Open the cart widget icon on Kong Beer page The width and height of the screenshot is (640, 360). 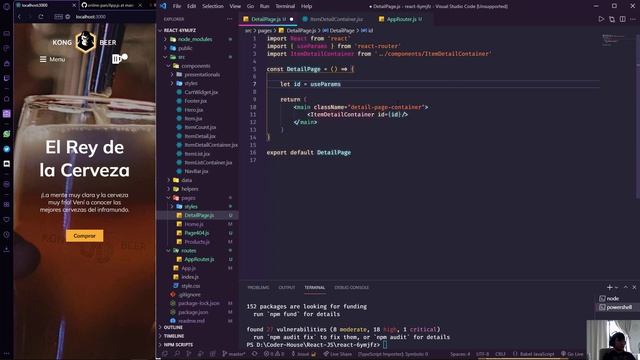pyautogui.click(x=119, y=58)
